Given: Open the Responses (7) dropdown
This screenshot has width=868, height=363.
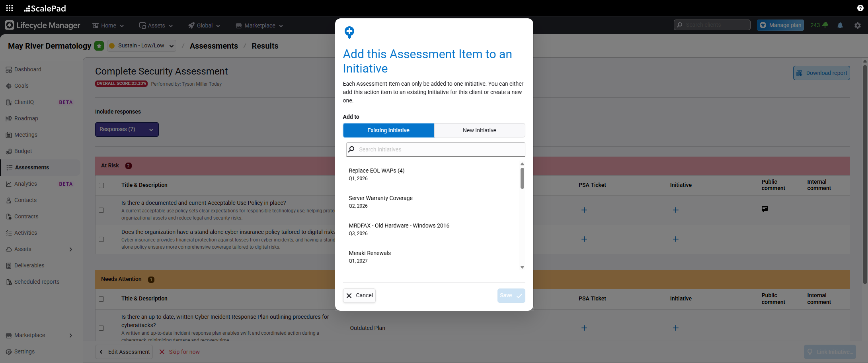Looking at the screenshot, I should tap(127, 129).
